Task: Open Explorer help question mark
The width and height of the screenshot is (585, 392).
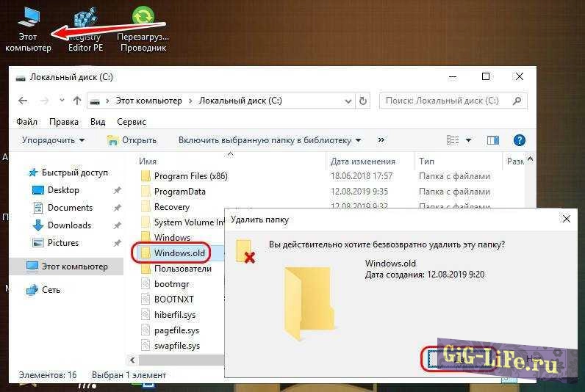Action: click(x=520, y=140)
